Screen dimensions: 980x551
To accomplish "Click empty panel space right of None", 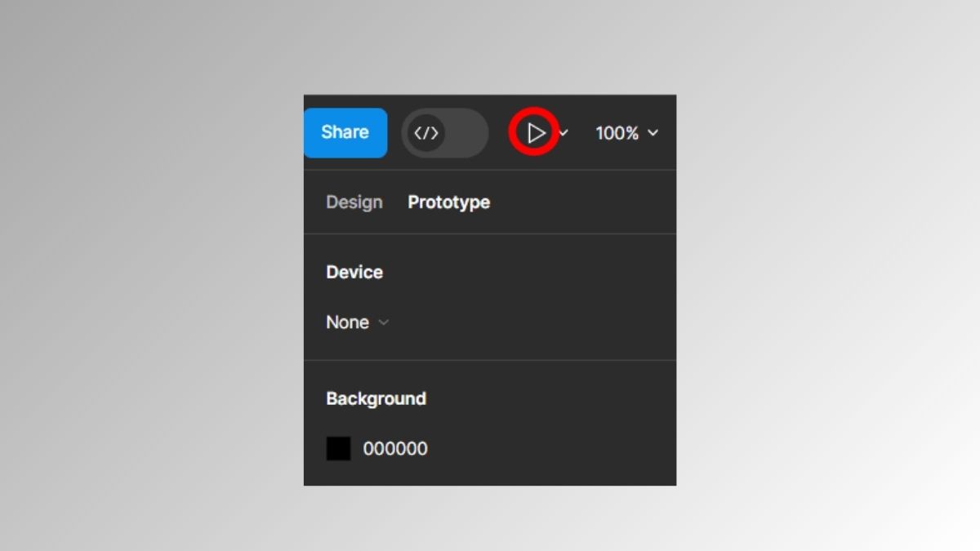I will [531, 322].
